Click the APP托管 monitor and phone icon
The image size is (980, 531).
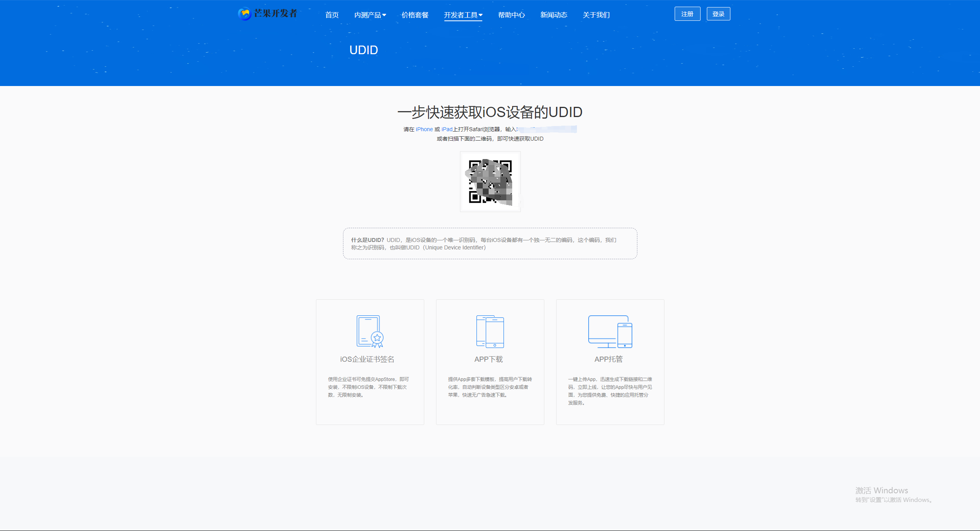pyautogui.click(x=610, y=331)
